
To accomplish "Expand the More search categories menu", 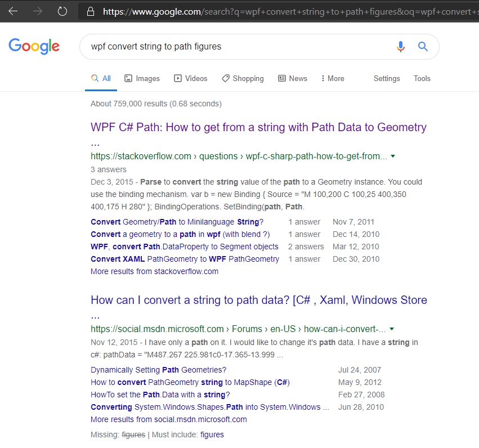I will [x=333, y=78].
